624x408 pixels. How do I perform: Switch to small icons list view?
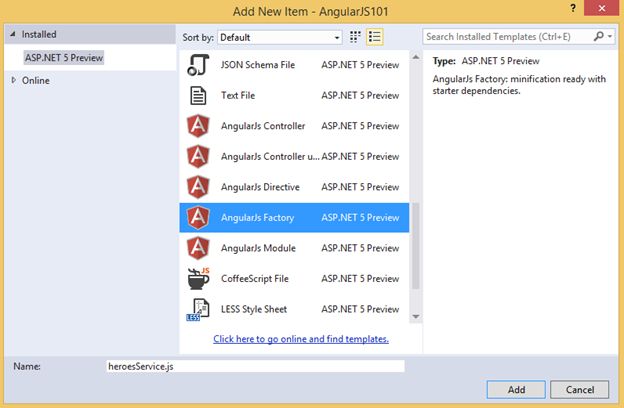(374, 37)
